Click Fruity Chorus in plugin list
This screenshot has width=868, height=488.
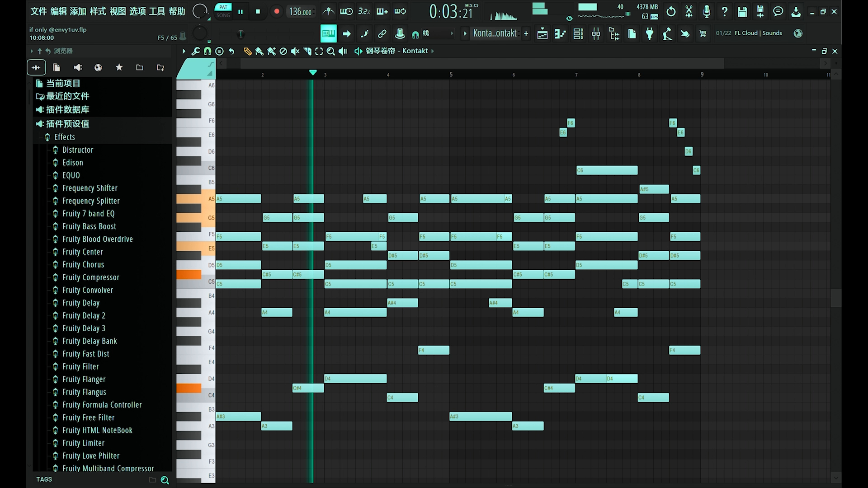83,264
